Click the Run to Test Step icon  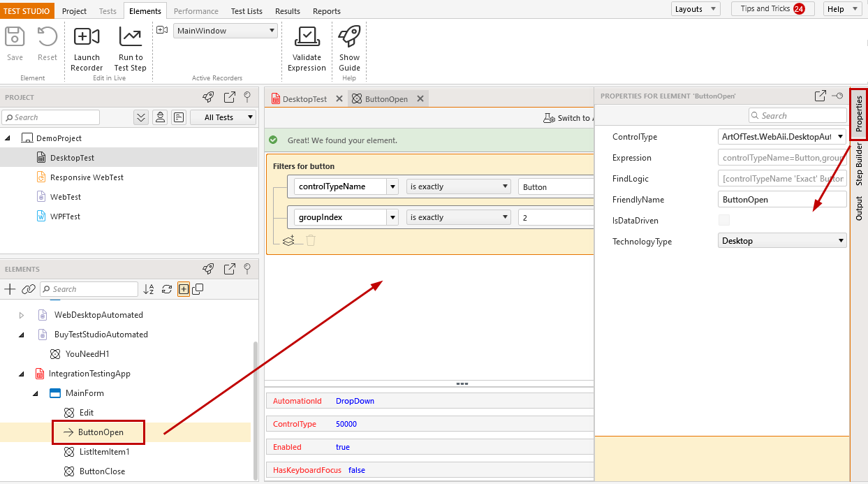tap(131, 37)
